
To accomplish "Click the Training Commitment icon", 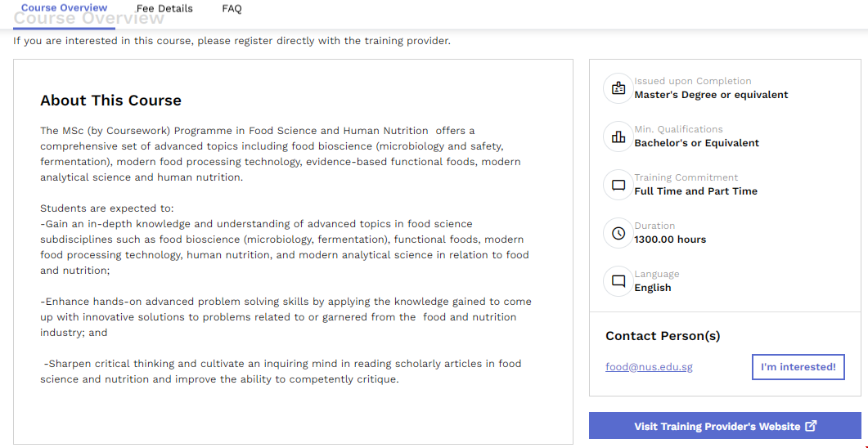I will point(618,185).
